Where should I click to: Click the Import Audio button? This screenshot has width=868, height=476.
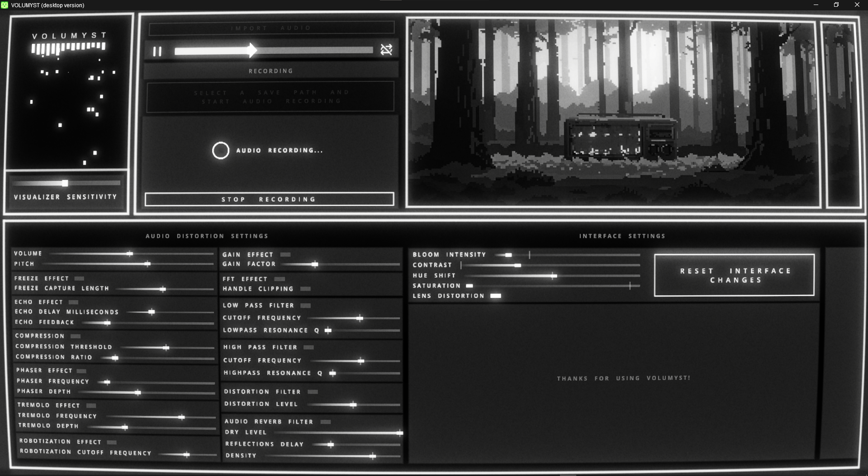pyautogui.click(x=271, y=28)
